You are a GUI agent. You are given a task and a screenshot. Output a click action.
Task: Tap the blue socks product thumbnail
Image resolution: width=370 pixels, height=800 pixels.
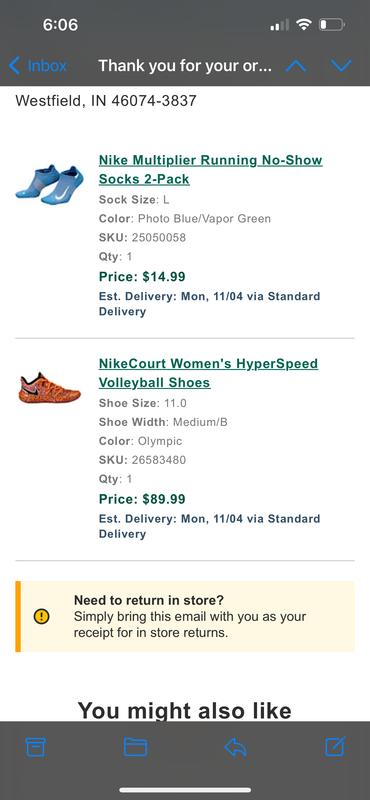coord(50,185)
